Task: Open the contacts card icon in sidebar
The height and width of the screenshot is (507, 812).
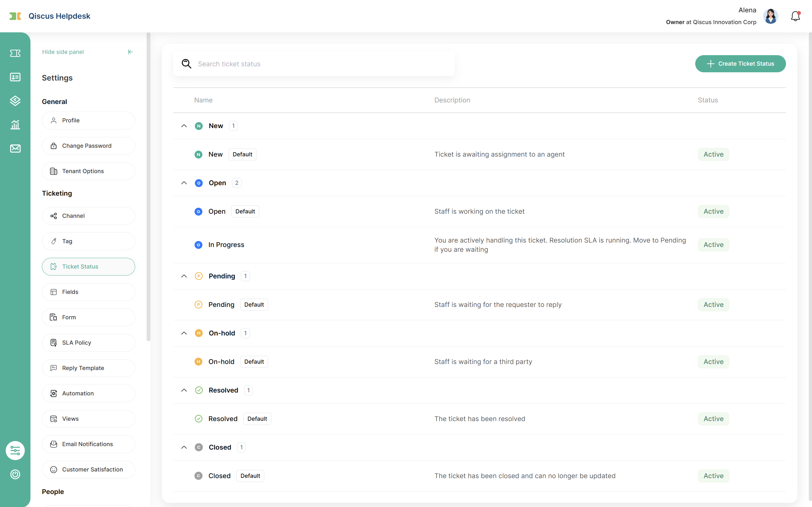Action: point(15,77)
